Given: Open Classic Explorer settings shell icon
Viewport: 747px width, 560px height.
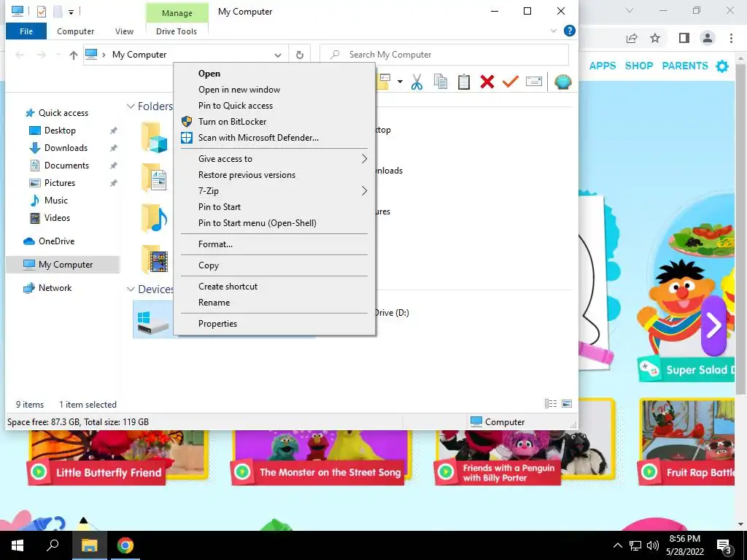Looking at the screenshot, I should tap(562, 82).
